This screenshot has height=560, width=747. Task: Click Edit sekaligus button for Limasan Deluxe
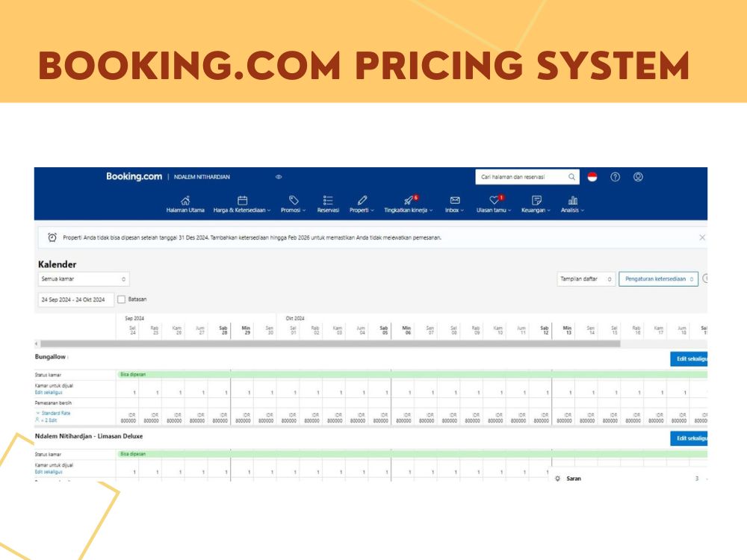coord(689,438)
